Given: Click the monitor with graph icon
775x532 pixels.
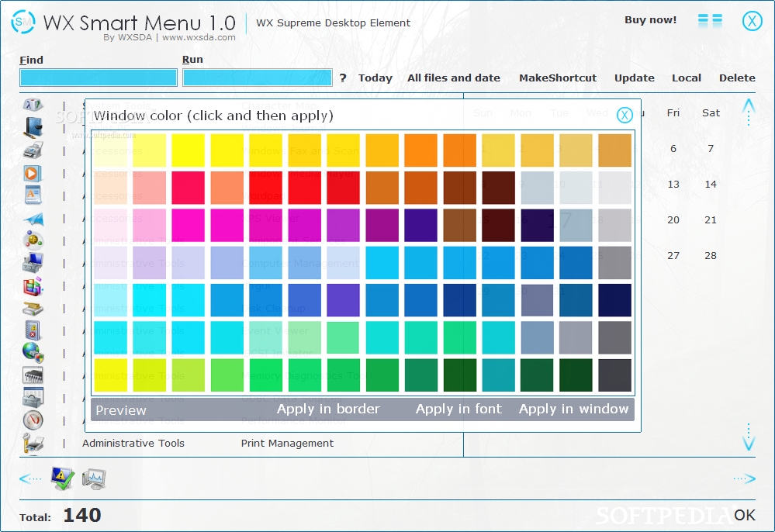Looking at the screenshot, I should tap(94, 478).
